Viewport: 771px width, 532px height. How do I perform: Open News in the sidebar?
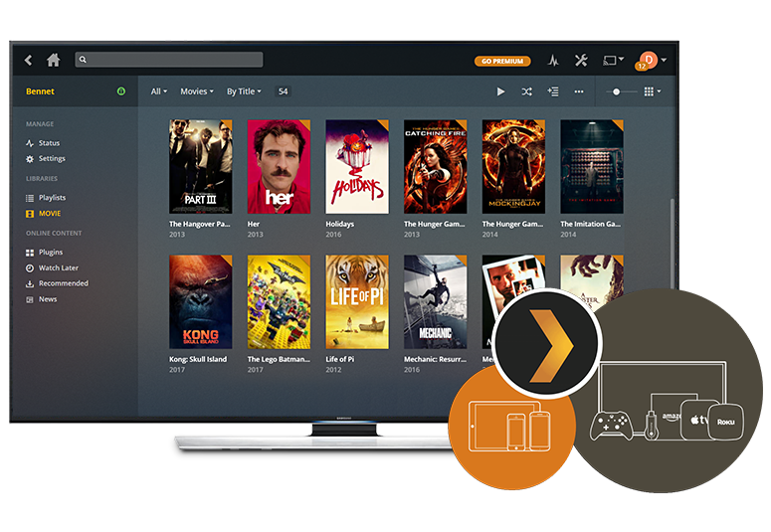tap(48, 299)
